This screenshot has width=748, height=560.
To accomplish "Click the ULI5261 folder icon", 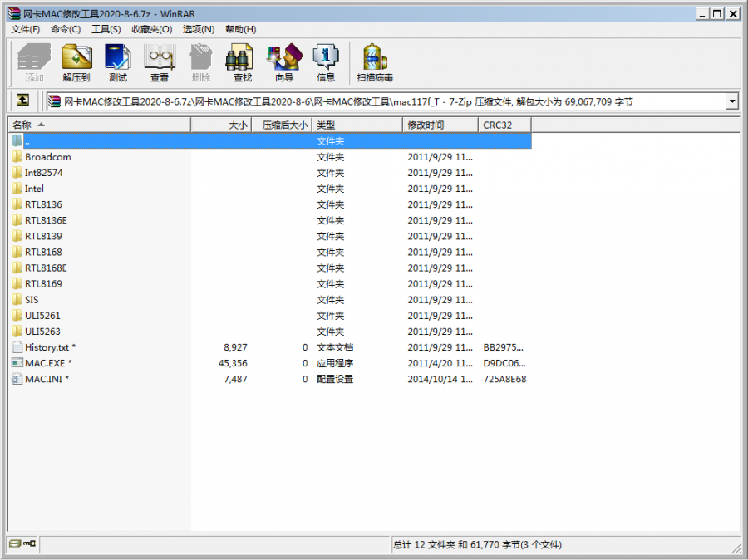I will [x=17, y=315].
